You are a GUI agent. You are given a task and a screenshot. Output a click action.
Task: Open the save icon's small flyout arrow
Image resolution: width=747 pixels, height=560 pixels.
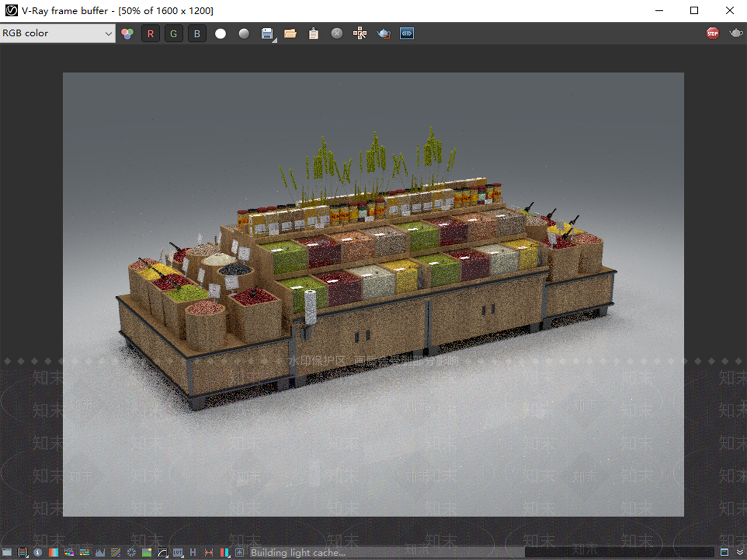[x=275, y=41]
